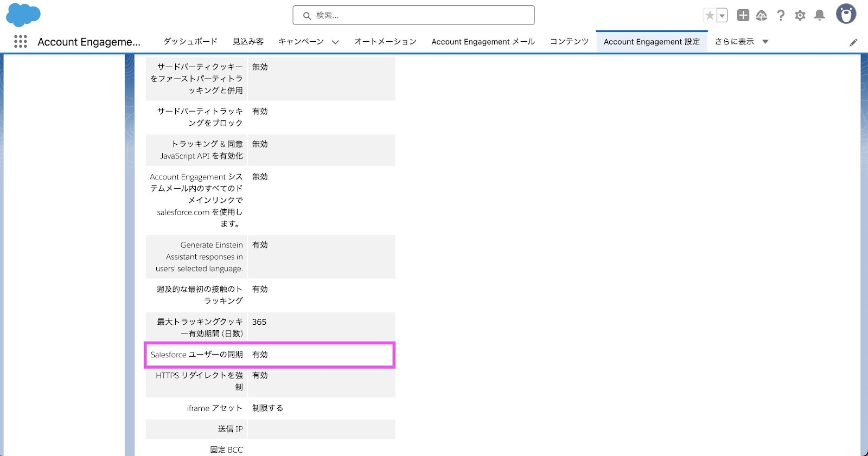Screen dimensions: 868x456
Task: Open the setup gear icon
Action: tap(800, 15)
